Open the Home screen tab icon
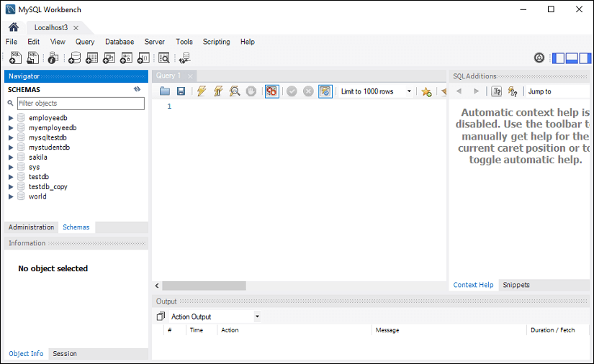Image resolution: width=594 pixels, height=364 pixels. point(14,27)
